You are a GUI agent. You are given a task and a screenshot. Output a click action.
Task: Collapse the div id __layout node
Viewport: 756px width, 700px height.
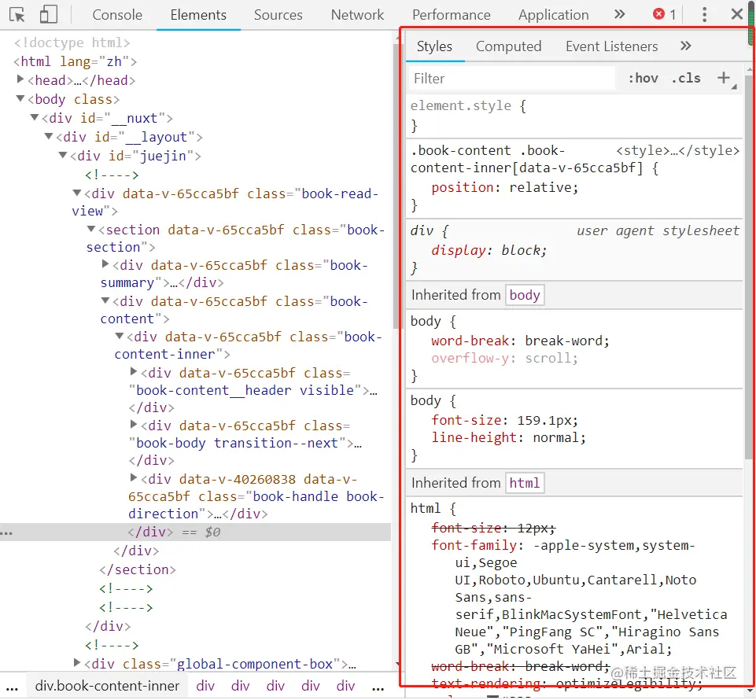(49, 136)
